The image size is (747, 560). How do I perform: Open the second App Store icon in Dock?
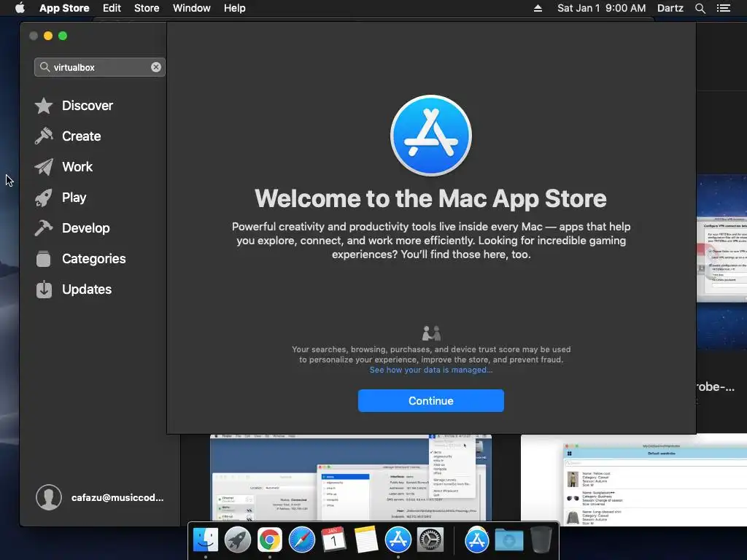(x=477, y=540)
